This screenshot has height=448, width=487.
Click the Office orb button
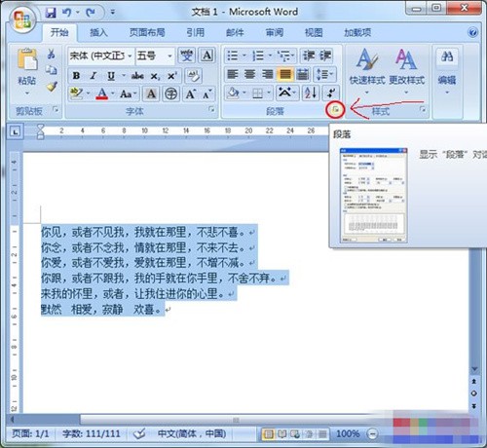[x=22, y=20]
